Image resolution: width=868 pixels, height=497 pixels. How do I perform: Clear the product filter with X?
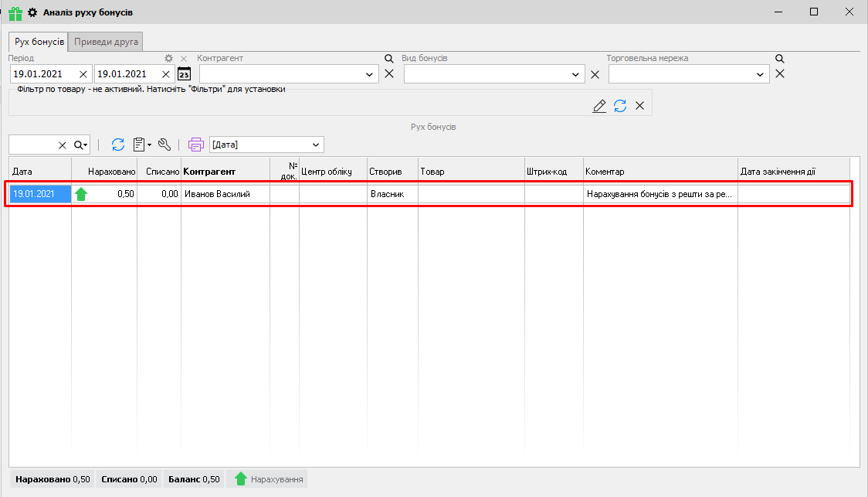(639, 106)
